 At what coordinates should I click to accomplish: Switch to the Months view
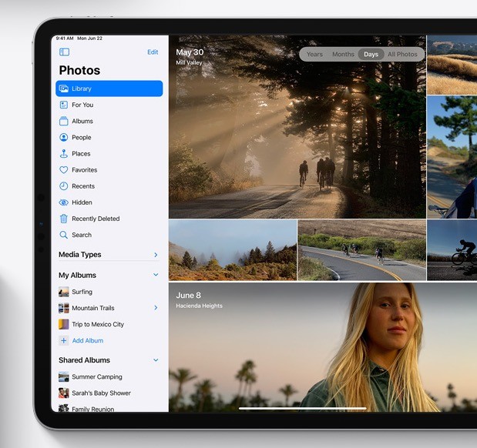coord(343,55)
